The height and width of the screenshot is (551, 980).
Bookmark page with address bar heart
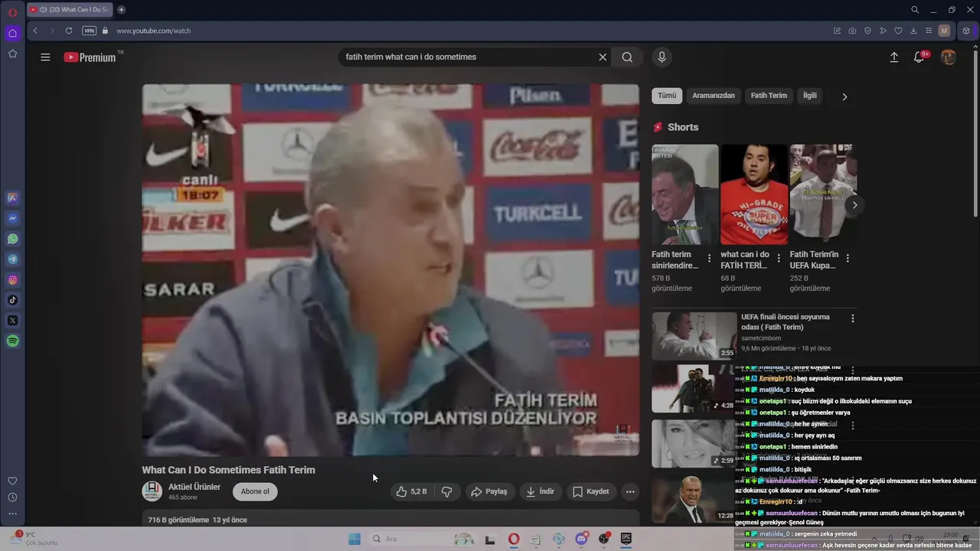(x=898, y=31)
